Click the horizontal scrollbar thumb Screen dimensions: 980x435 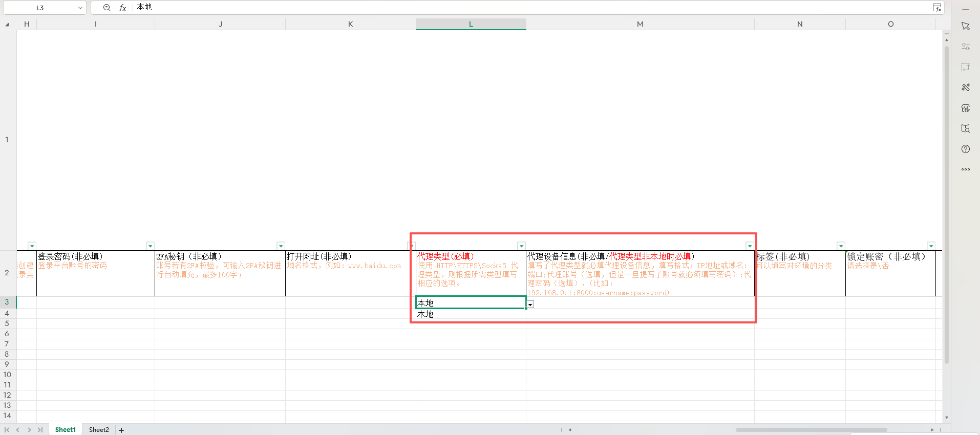pyautogui.click(x=811, y=430)
